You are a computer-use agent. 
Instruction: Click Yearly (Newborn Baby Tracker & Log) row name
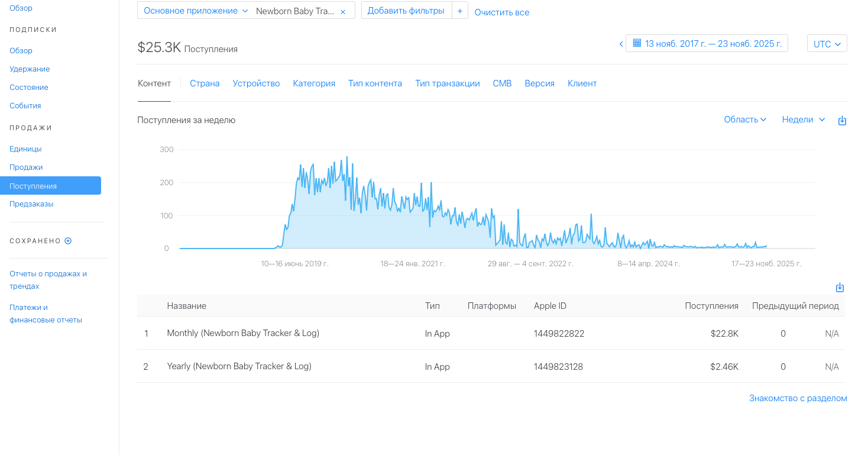click(x=239, y=366)
